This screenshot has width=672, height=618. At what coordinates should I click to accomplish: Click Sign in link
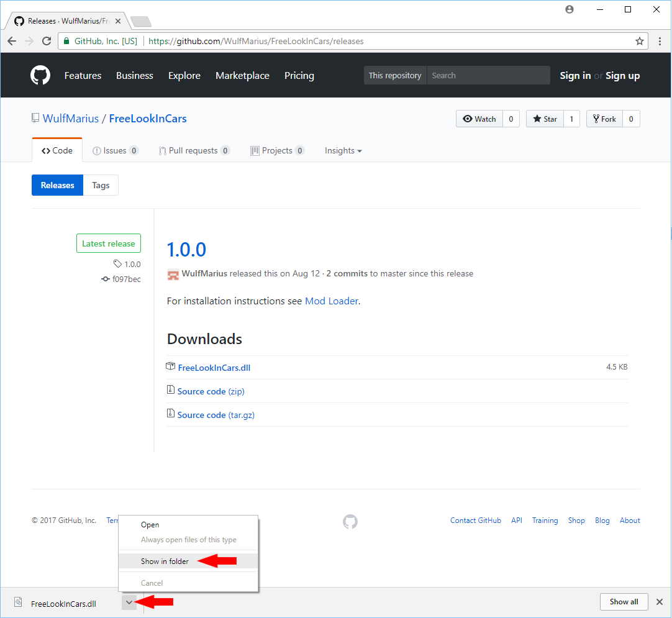575,75
